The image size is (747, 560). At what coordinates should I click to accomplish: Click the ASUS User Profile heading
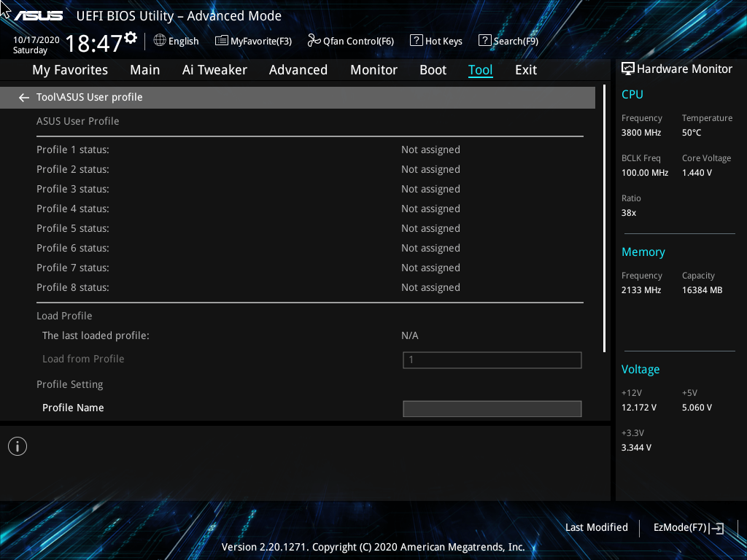[77, 121]
